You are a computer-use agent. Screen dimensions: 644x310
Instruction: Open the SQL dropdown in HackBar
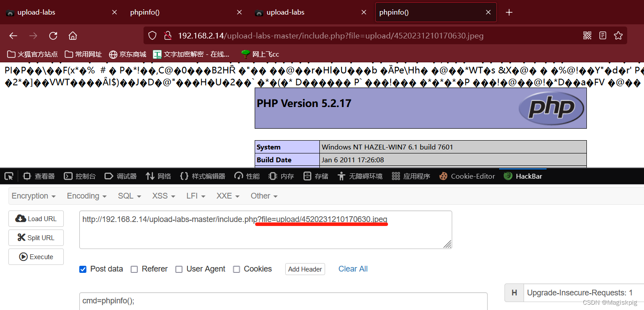[129, 196]
